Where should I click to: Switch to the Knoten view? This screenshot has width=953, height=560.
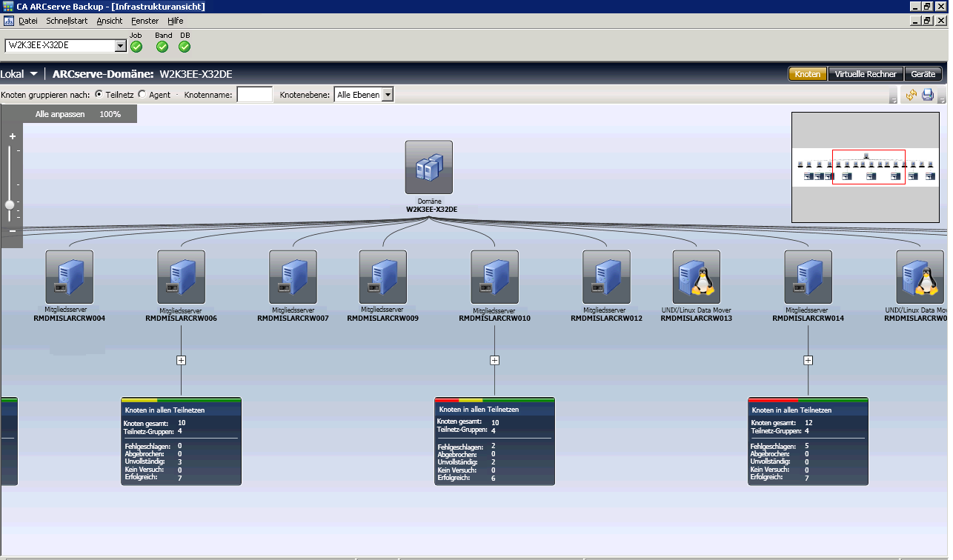point(808,74)
